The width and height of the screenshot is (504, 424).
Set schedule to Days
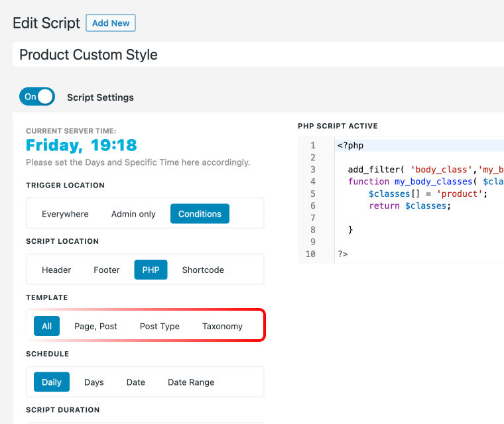tap(94, 382)
